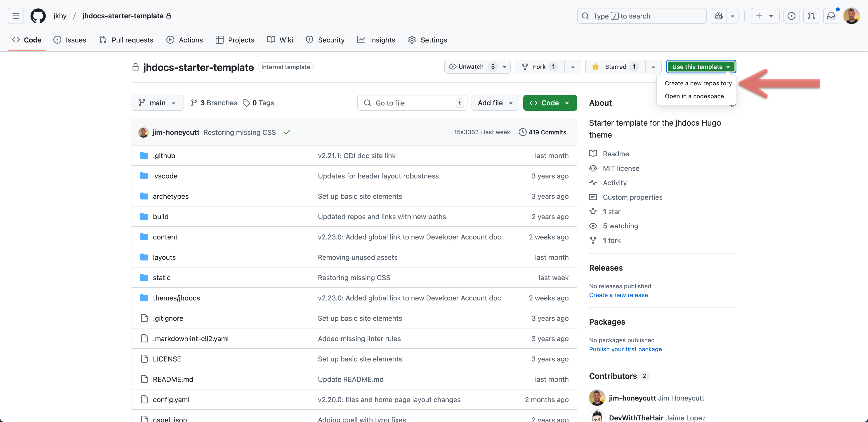Click the green commit status checkmark

(287, 132)
